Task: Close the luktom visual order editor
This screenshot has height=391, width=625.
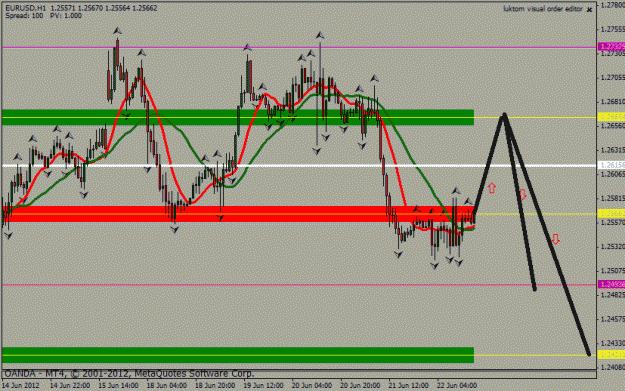Action: [590, 10]
